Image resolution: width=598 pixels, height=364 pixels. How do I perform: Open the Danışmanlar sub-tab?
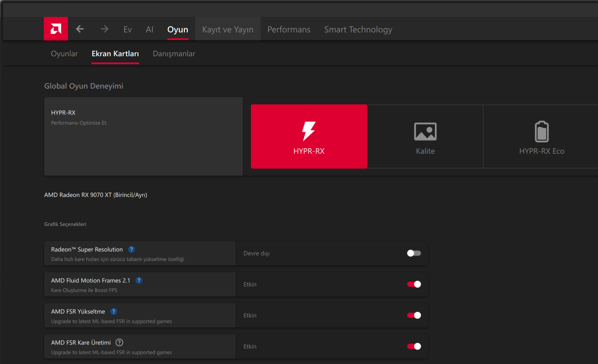tap(174, 54)
